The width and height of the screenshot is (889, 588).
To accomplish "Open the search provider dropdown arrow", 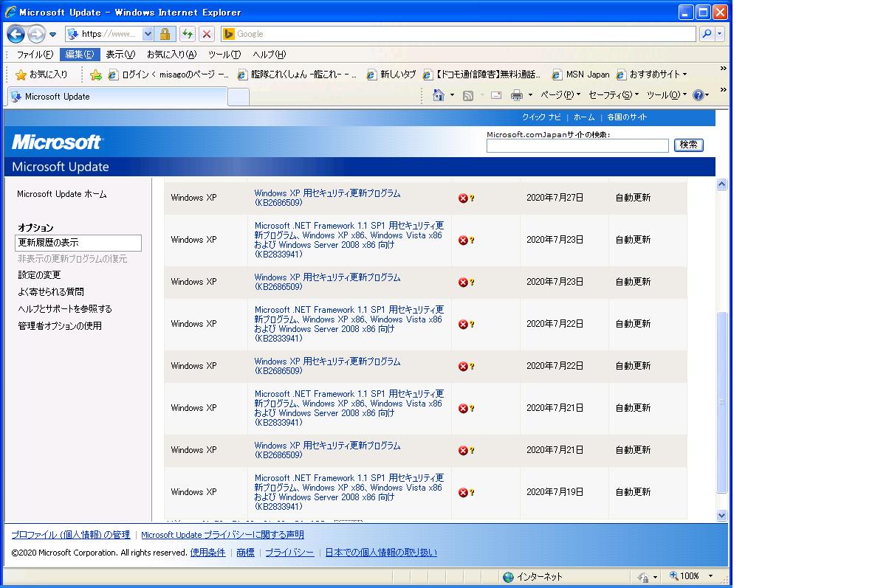I will 720,34.
